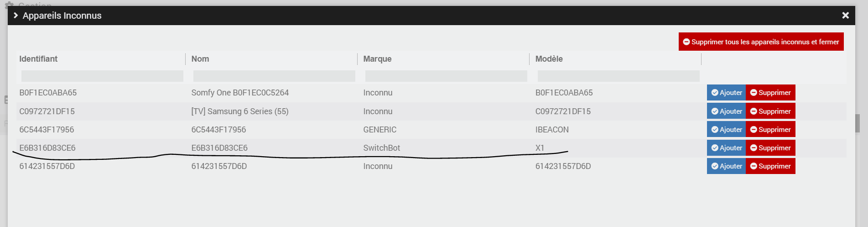868x227 pixels.
Task: Focus the Identifiant filter field
Action: 102,76
